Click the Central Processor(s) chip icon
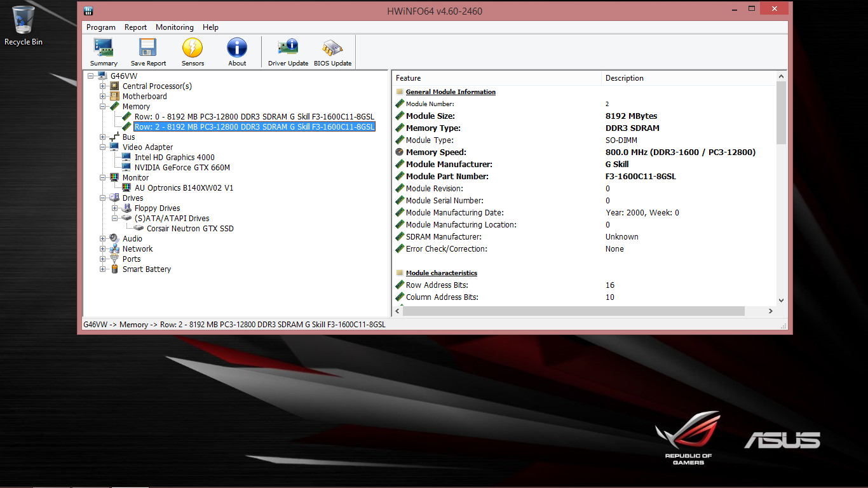The image size is (868, 488). pyautogui.click(x=114, y=86)
